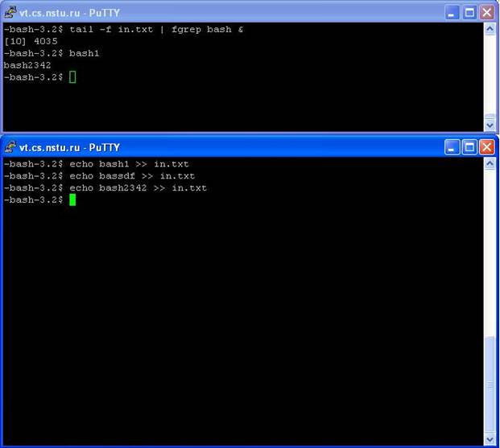
Task: Close the bottom PuTTY window
Action: pos(486,147)
